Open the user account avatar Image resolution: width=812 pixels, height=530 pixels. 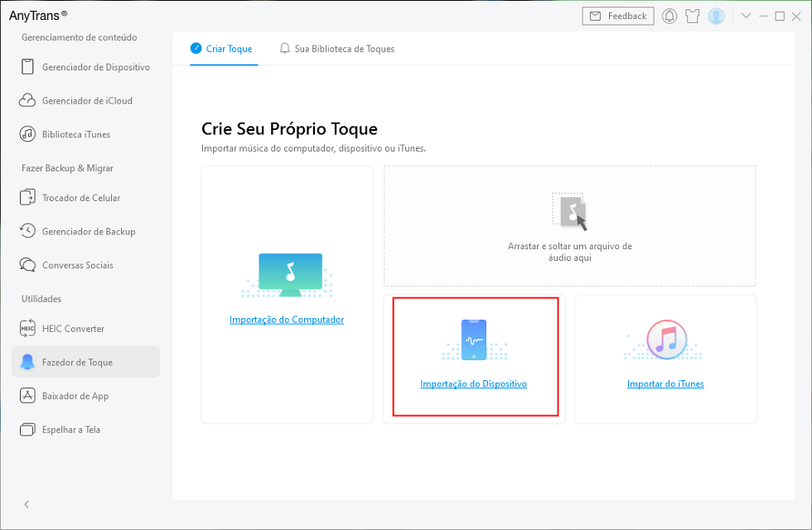(x=716, y=16)
